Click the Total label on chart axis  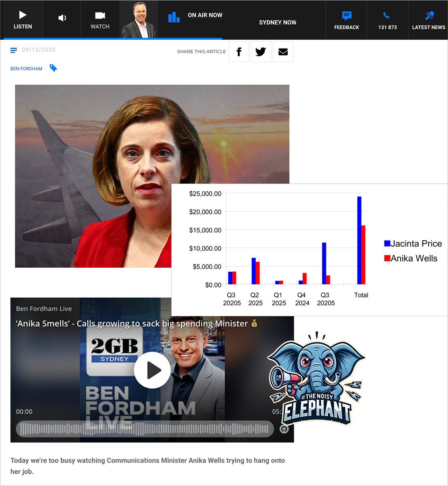pos(361,295)
